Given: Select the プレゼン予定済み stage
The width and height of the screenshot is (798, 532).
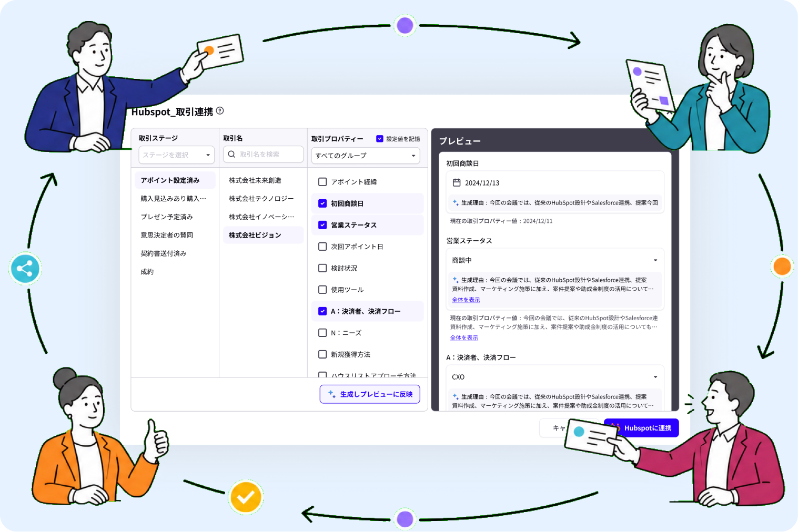Looking at the screenshot, I should point(175,217).
